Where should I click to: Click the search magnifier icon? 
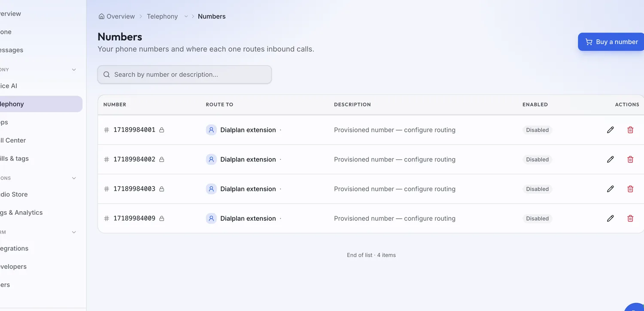tap(107, 74)
